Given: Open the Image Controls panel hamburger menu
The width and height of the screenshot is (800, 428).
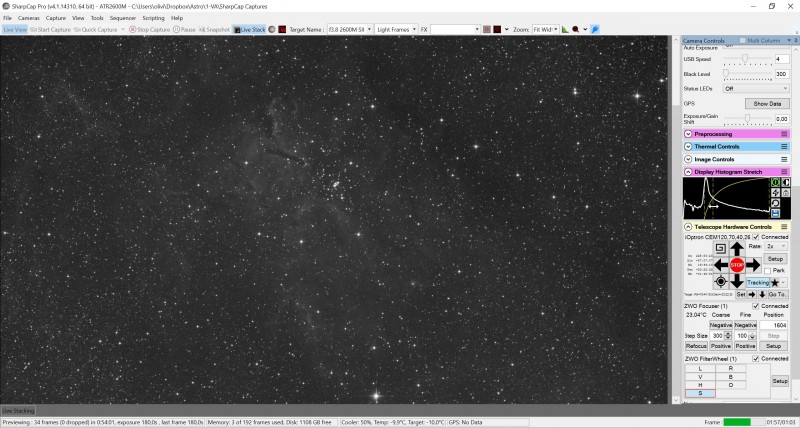Looking at the screenshot, I should [784, 159].
